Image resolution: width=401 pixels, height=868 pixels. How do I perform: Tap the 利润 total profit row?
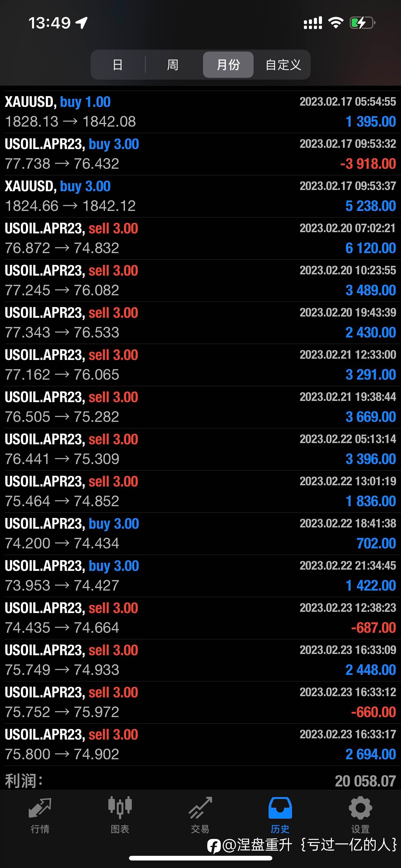[200, 781]
